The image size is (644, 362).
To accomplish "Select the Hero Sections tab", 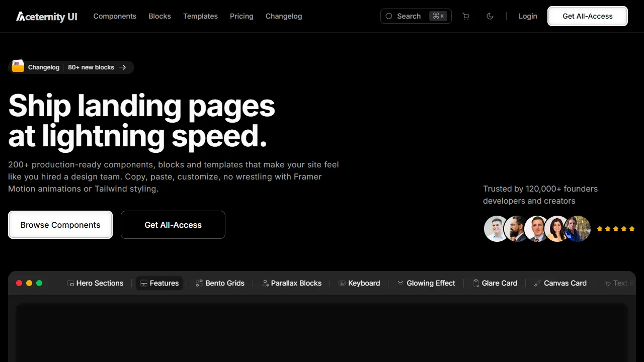I will pos(95,283).
